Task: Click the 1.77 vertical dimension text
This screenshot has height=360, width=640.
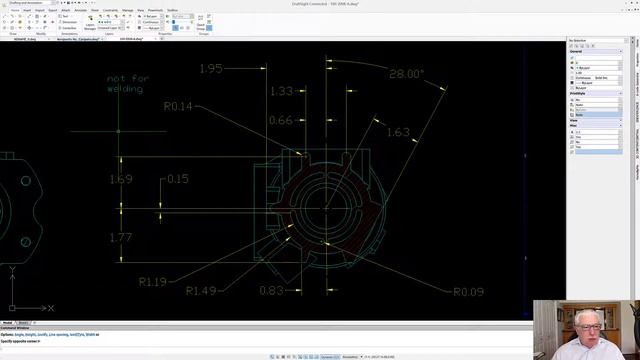Action: (x=121, y=237)
